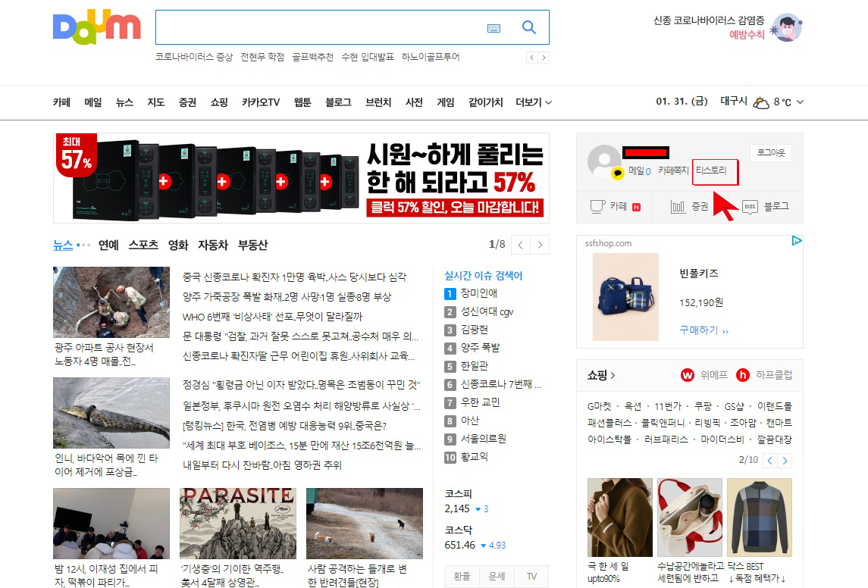Open the PARASITE poster thumbnail
The width and height of the screenshot is (868, 588).
238,524
